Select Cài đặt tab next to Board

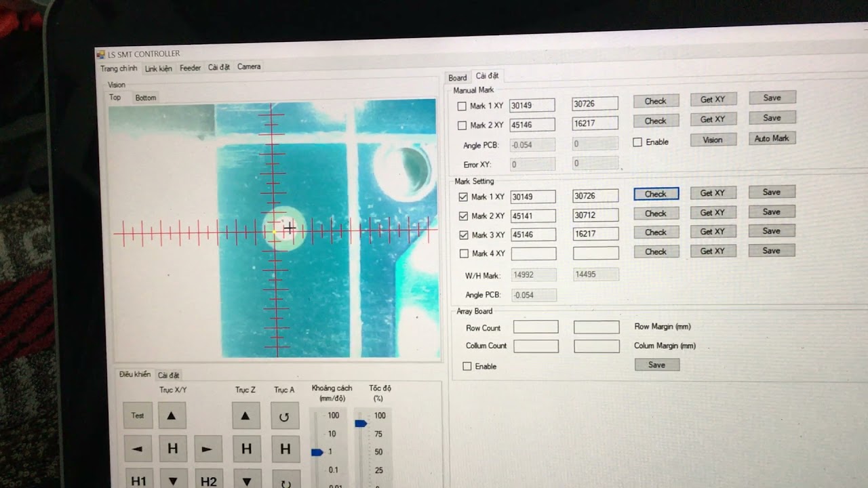click(487, 76)
